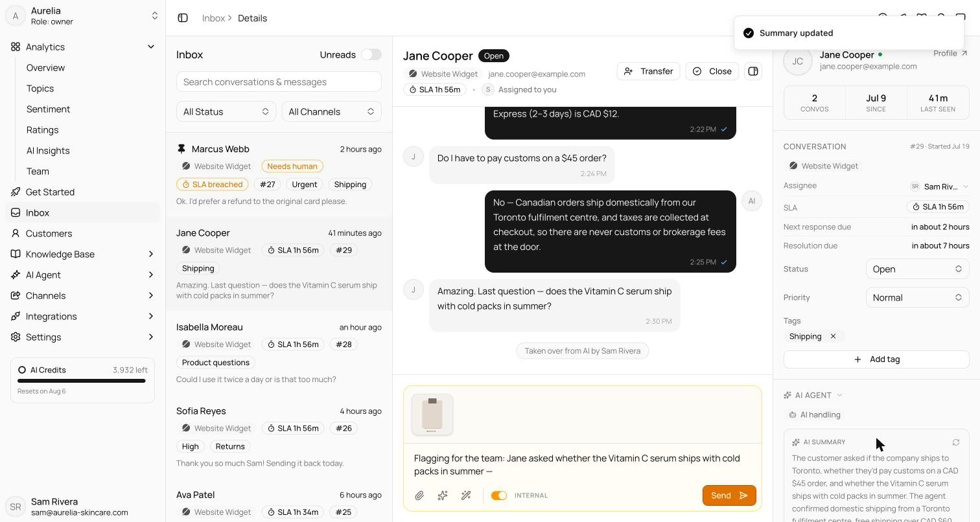This screenshot has height=522, width=980.
Task: Click the Aurelia workspace A logo
Action: click(x=16, y=16)
